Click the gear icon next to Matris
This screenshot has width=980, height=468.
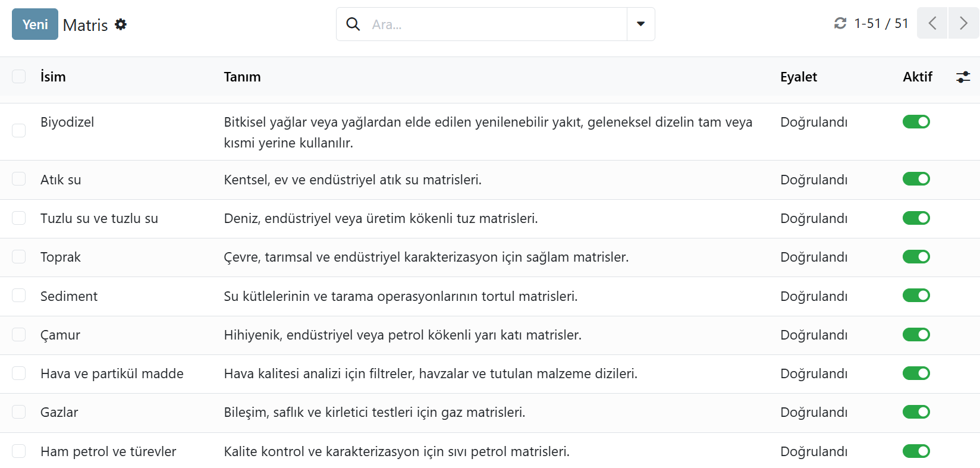tap(121, 24)
